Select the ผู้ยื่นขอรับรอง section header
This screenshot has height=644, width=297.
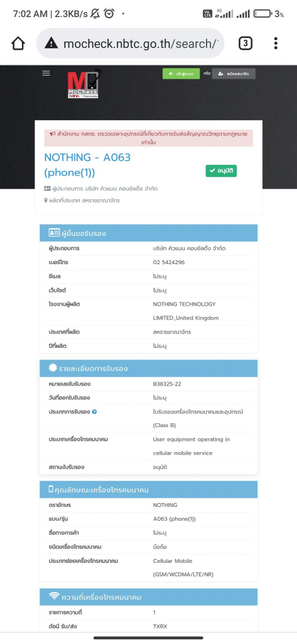click(148, 233)
